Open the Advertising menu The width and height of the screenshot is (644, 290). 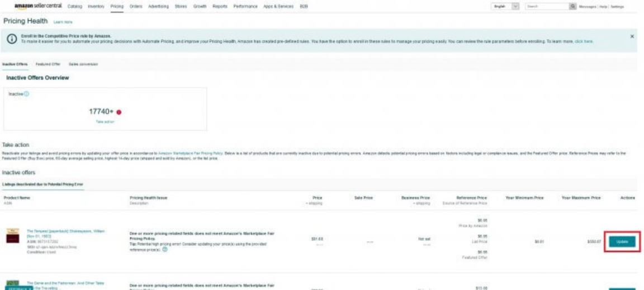158,7
